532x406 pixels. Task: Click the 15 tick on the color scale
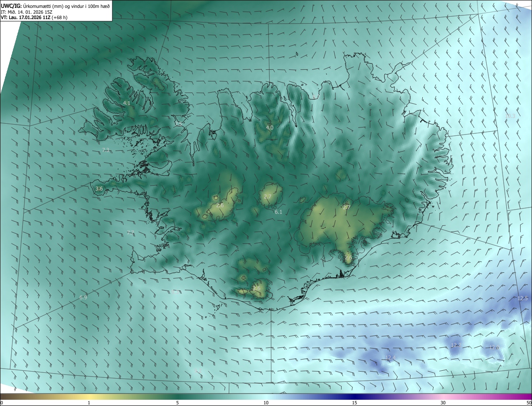[355, 403]
